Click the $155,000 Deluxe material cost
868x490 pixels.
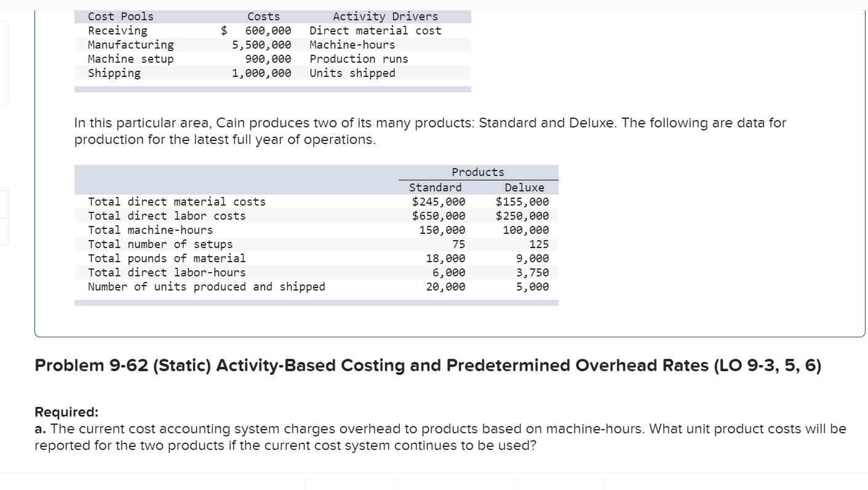click(x=522, y=202)
